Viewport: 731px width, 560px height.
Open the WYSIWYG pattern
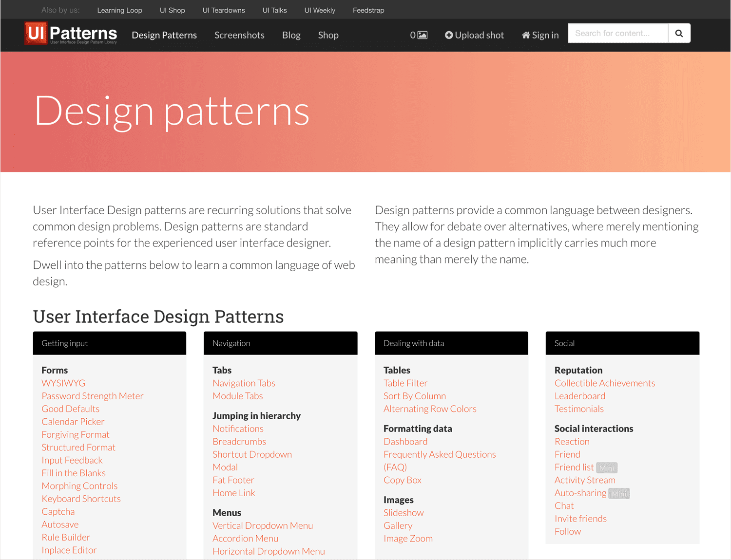[x=63, y=383]
